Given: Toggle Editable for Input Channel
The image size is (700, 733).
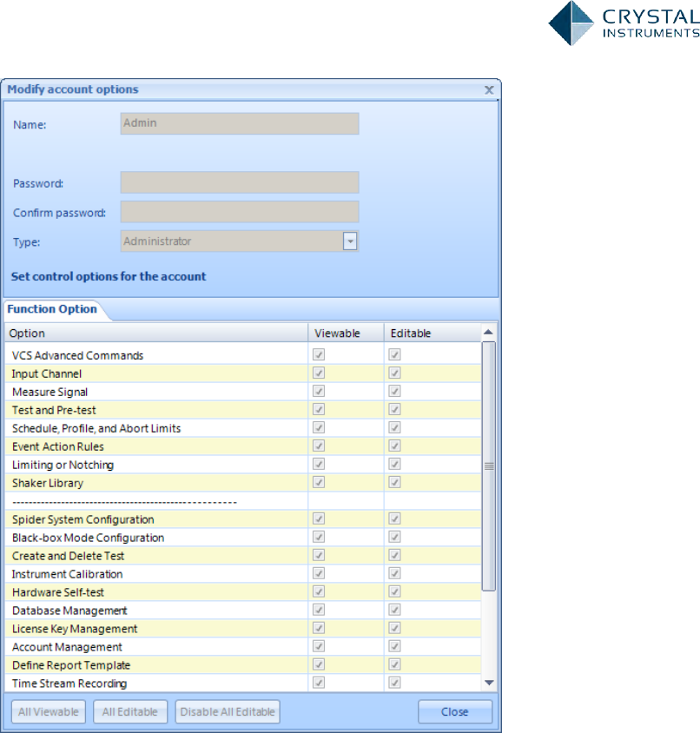Looking at the screenshot, I should 394,373.
